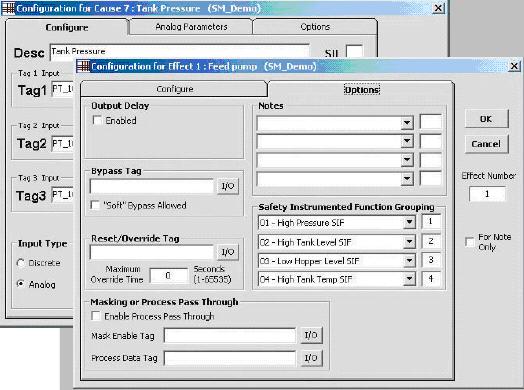Click the first Notes number box
This screenshot has width=524, height=390.
[x=431, y=122]
